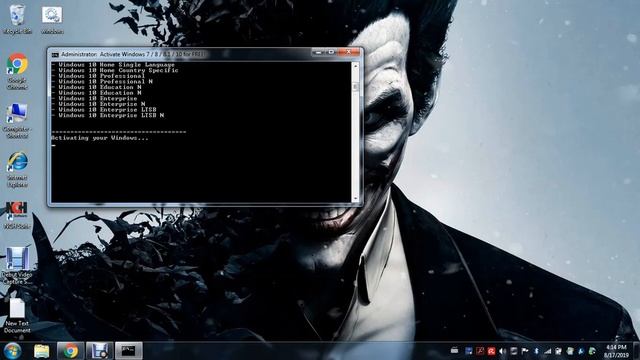The image size is (640, 360).
Task: Click the 'Windows 10 Enterprise LTSB N' line
Action: [111, 116]
